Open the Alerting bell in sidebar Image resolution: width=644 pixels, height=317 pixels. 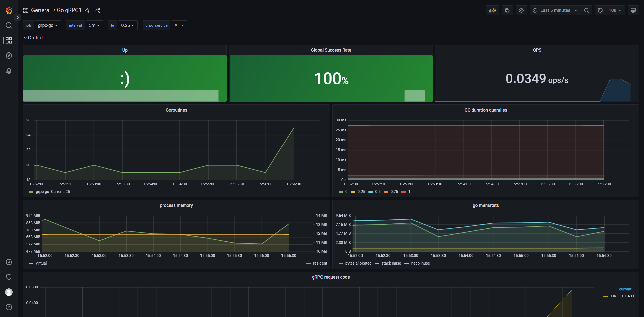(9, 71)
